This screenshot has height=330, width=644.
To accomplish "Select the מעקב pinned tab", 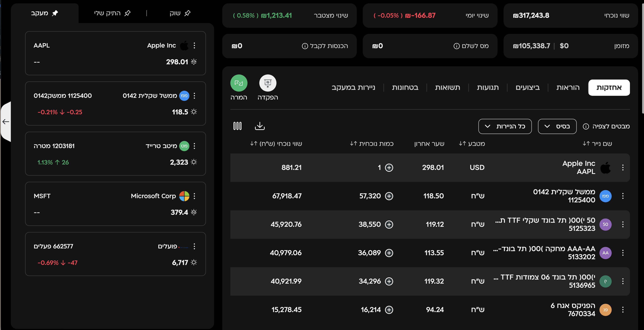I will (45, 13).
